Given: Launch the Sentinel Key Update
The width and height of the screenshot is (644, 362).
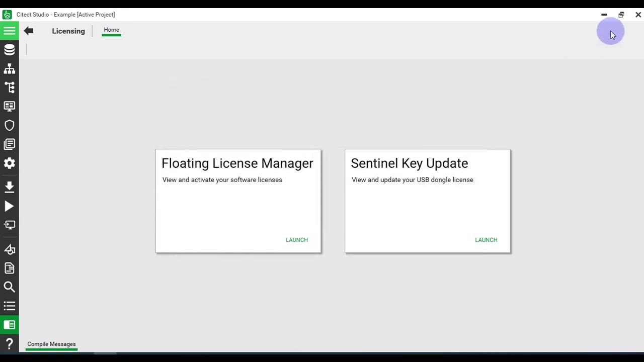Looking at the screenshot, I should pyautogui.click(x=486, y=240).
